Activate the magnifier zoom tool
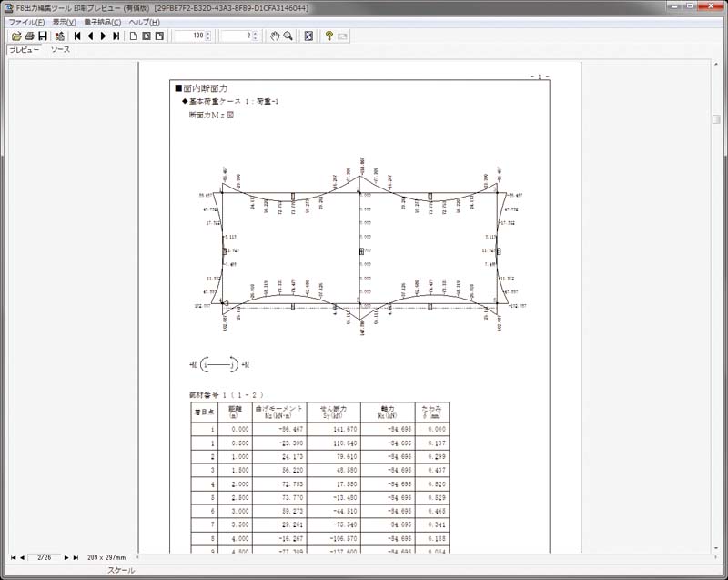This screenshot has width=728, height=580. [288, 36]
